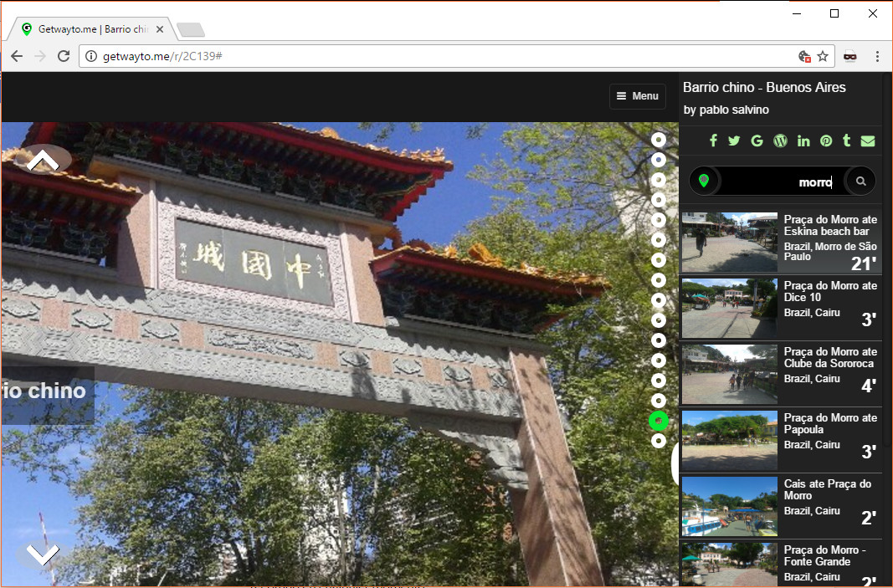Click 'Praça do Morro - Fonte Grande' title
The image size is (893, 588).
point(824,555)
